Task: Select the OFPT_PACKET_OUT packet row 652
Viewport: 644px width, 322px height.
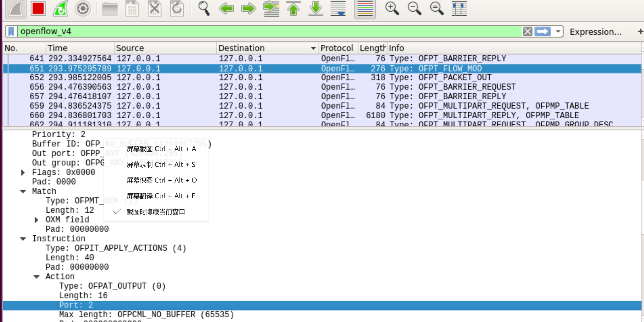Action: tap(271, 78)
